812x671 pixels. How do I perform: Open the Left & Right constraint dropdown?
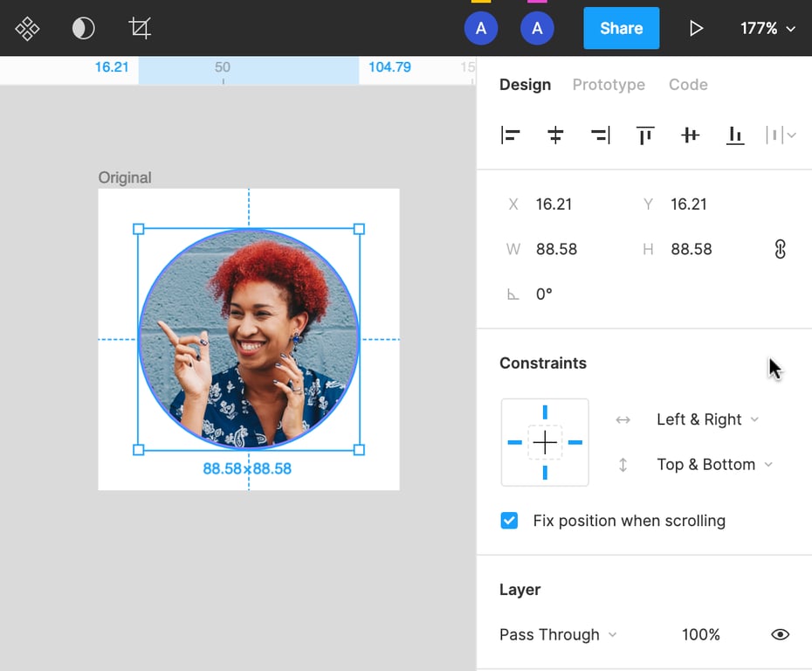(707, 419)
